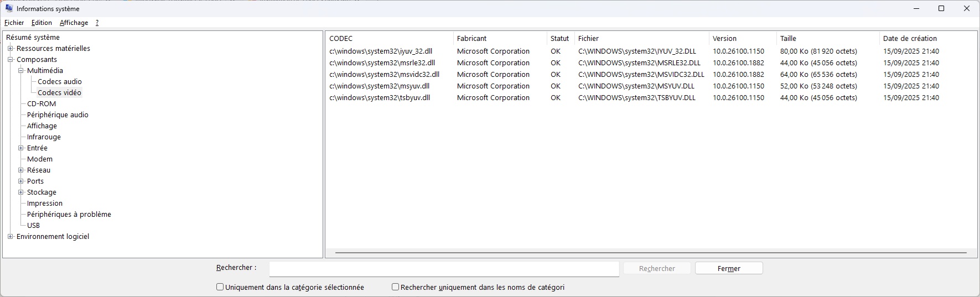Image resolution: width=980 pixels, height=297 pixels.
Task: Click the Rechercher button
Action: pos(657,268)
